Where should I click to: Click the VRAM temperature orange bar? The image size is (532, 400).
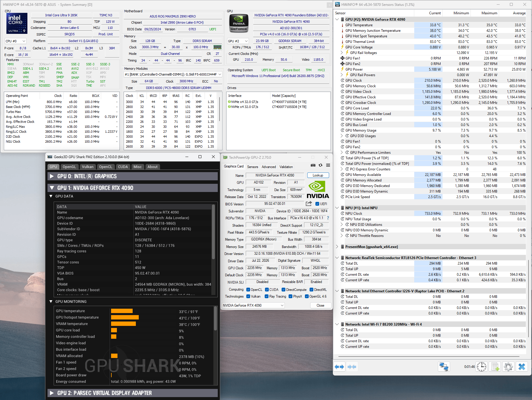(123, 324)
